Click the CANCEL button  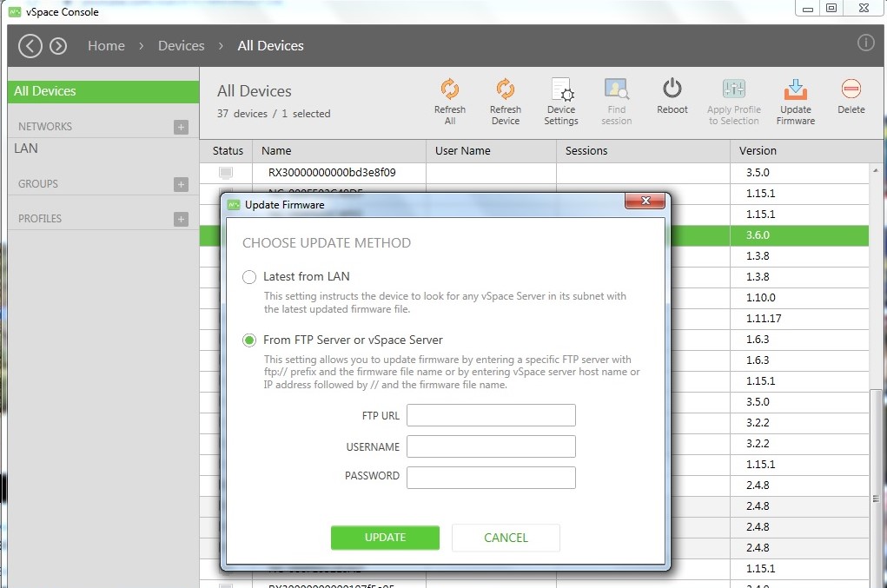click(506, 537)
